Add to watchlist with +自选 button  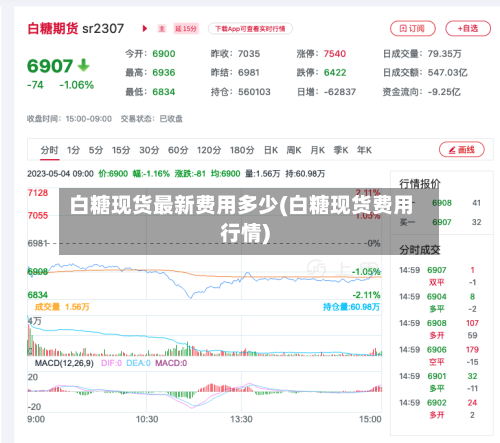pyautogui.click(x=468, y=29)
